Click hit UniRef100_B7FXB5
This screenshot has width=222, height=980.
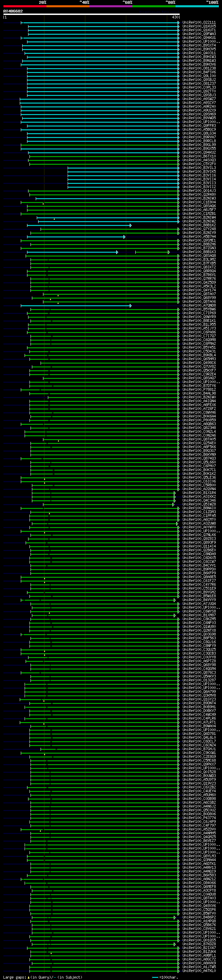(199, 263)
